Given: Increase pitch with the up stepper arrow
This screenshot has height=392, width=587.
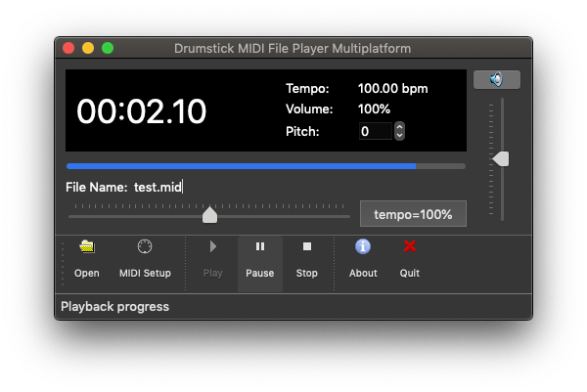Looking at the screenshot, I should click(400, 126).
